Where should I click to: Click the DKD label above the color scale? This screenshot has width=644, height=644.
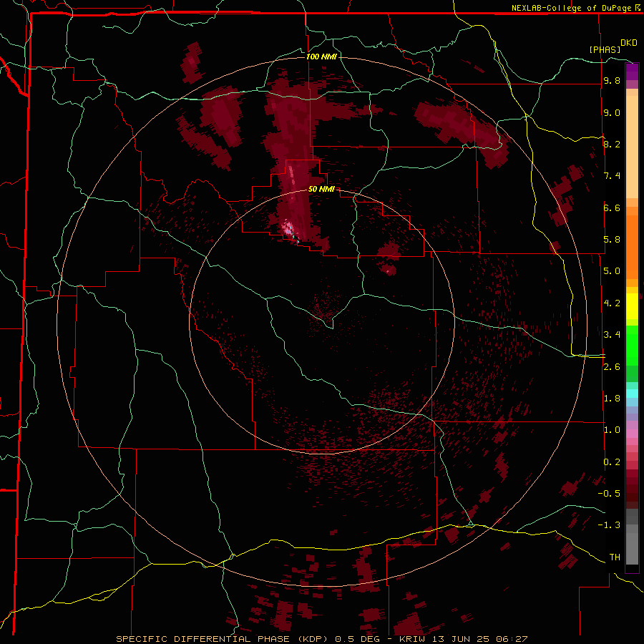tap(629, 43)
